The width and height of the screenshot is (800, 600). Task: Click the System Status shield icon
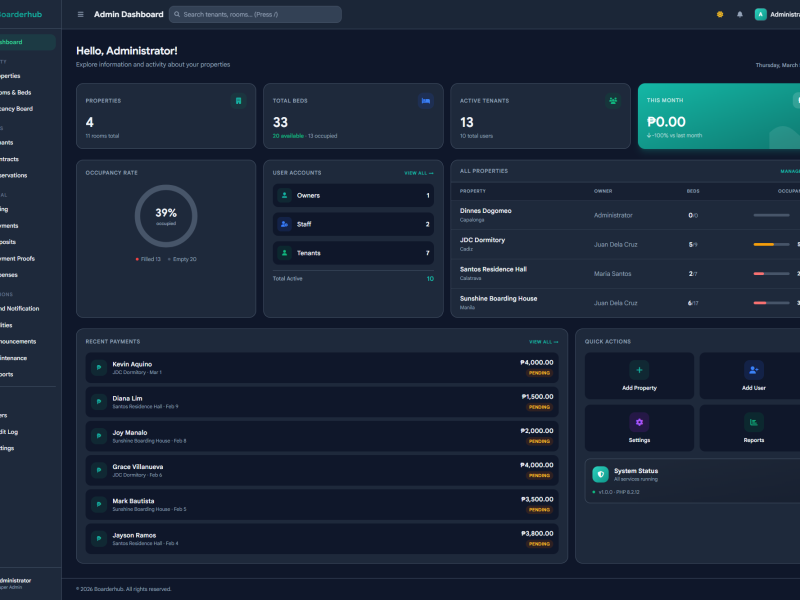601,474
